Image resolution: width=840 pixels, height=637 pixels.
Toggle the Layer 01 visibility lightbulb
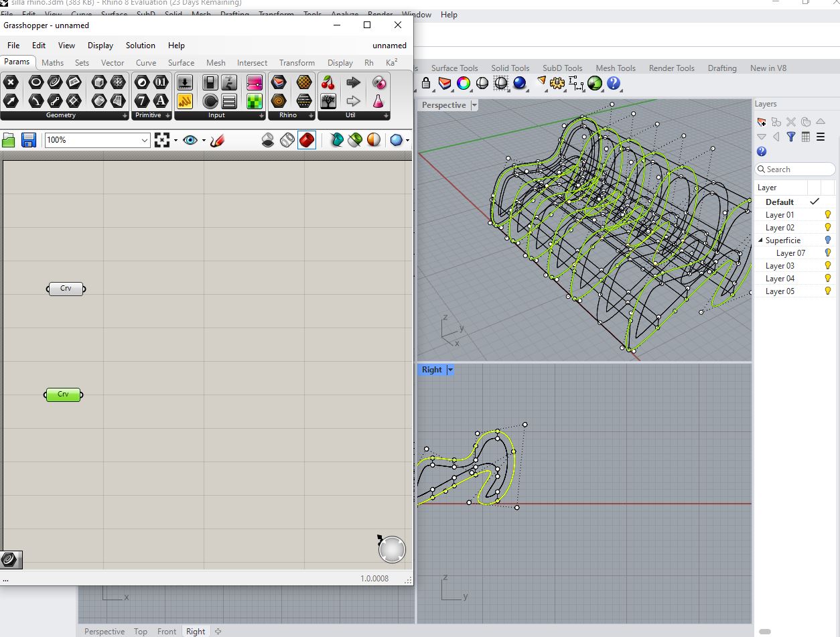(x=827, y=214)
